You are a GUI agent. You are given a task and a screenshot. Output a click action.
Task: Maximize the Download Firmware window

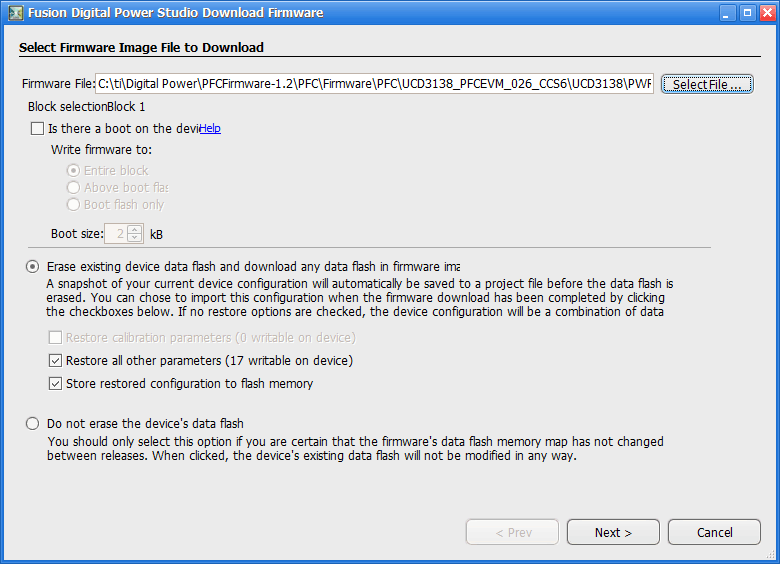(x=747, y=13)
